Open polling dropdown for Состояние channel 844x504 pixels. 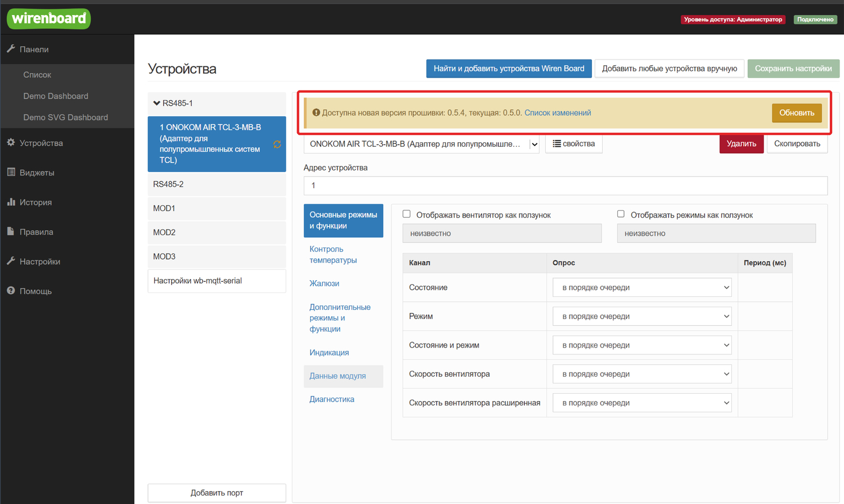click(642, 287)
